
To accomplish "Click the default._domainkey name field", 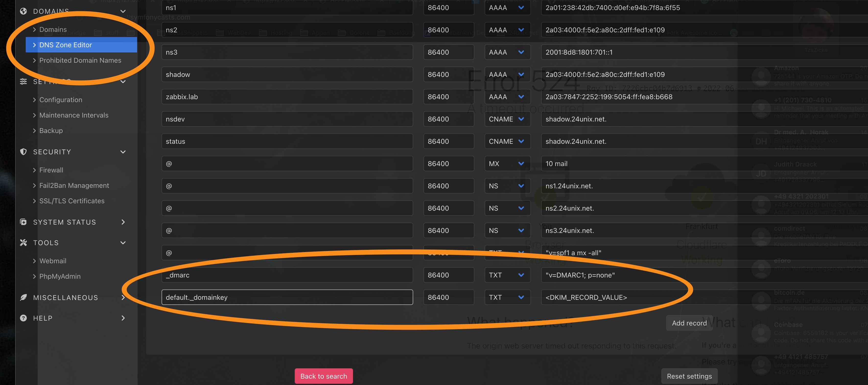I will pyautogui.click(x=287, y=297).
